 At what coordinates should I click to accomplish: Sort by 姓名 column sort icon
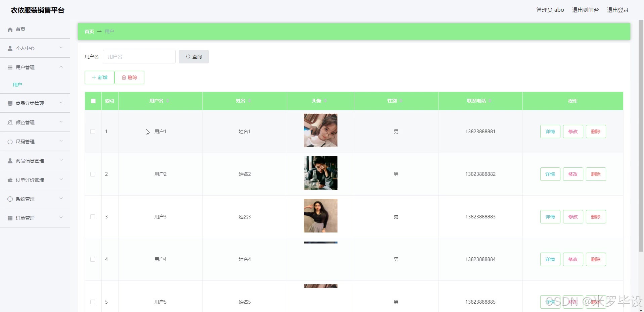pyautogui.click(x=249, y=101)
